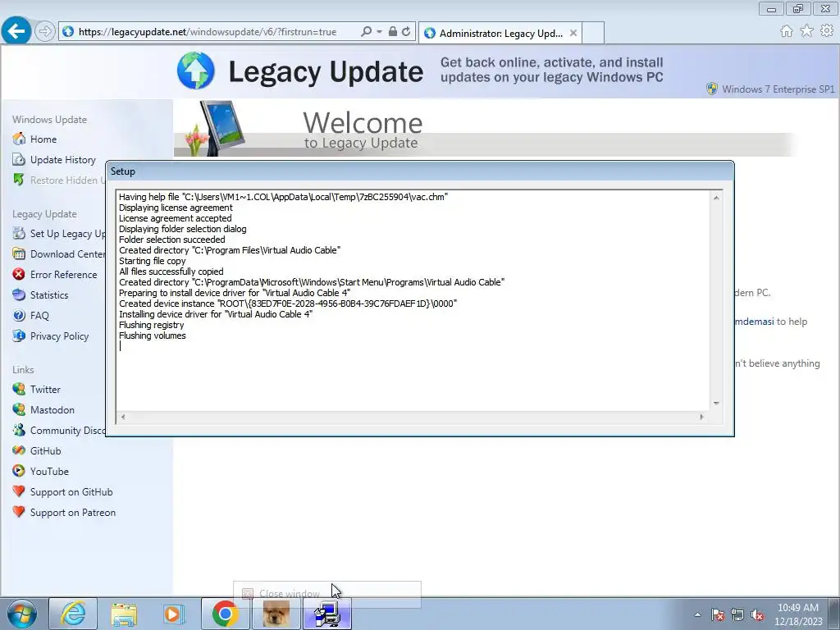Open Internet Explorer from the taskbar

pyautogui.click(x=73, y=614)
